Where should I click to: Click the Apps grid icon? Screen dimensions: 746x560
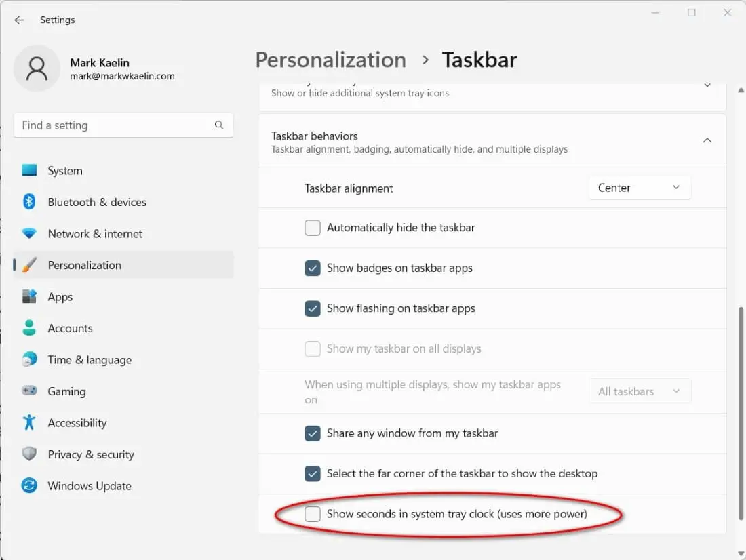click(29, 297)
